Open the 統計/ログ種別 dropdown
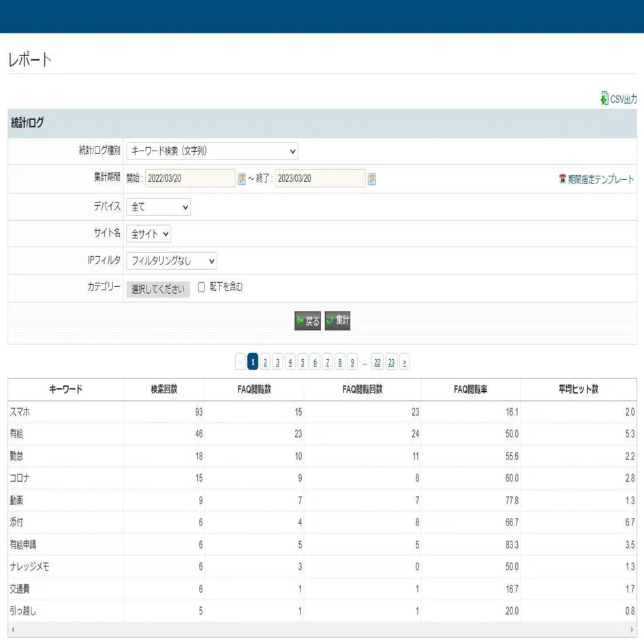Viewport: 644px width, 644px height. [212, 151]
